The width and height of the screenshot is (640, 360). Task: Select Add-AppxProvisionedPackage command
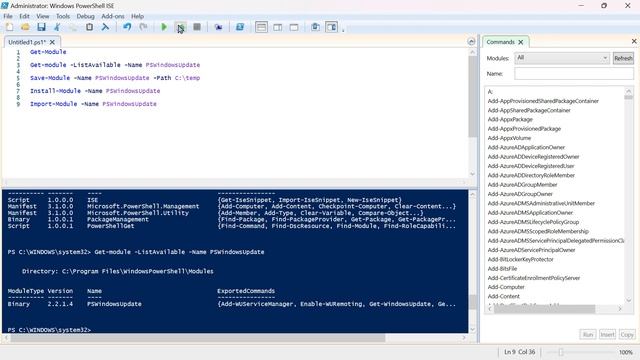[524, 129]
